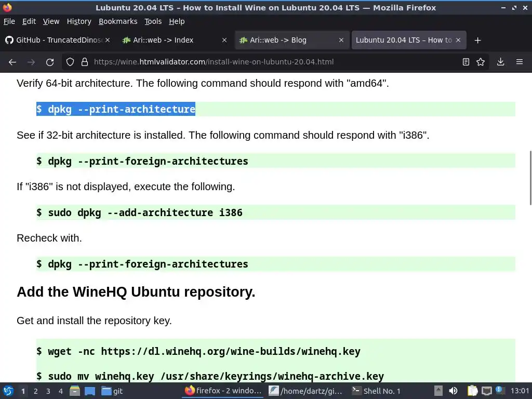Bookmark this page with the star
Screen dimensions: 532x399
click(x=481, y=62)
